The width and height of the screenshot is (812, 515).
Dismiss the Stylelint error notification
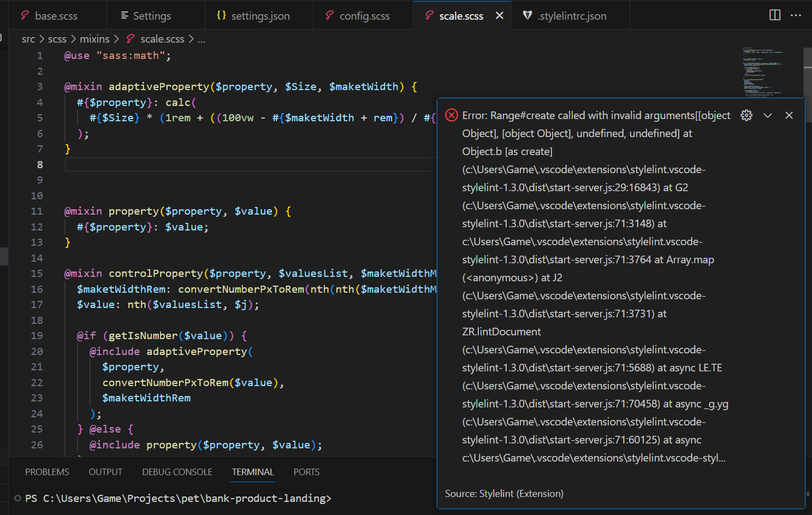789,115
